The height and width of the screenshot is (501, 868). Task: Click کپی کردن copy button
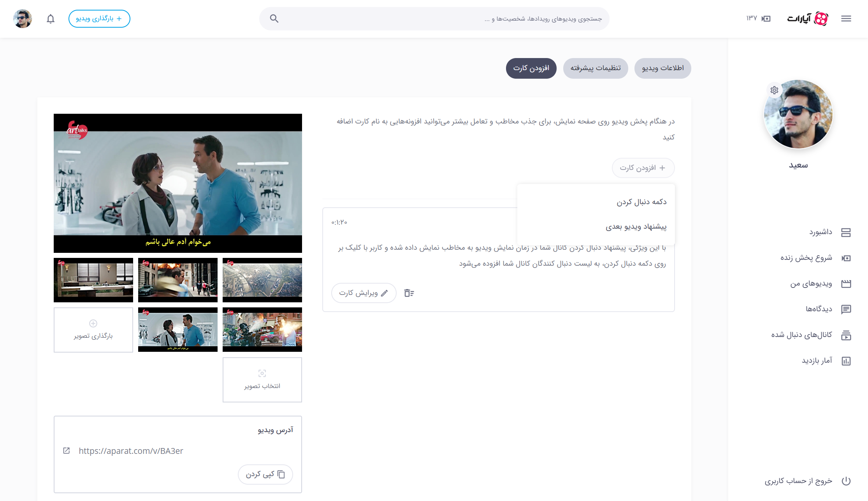click(265, 475)
